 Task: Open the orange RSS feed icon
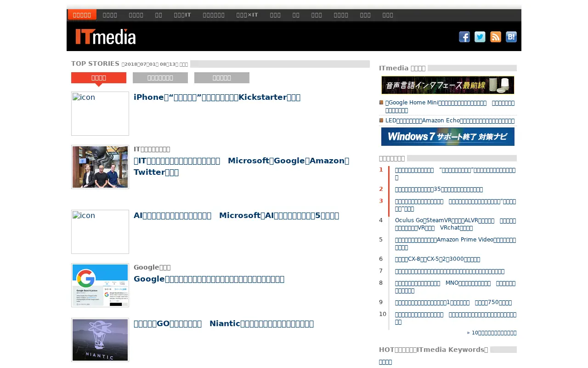pos(496,37)
